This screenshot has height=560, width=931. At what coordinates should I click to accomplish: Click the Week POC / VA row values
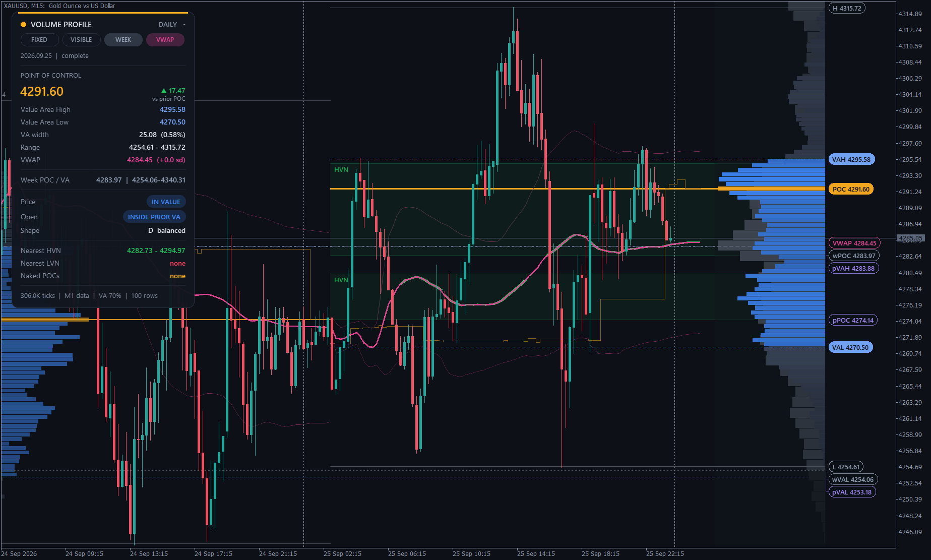141,180
